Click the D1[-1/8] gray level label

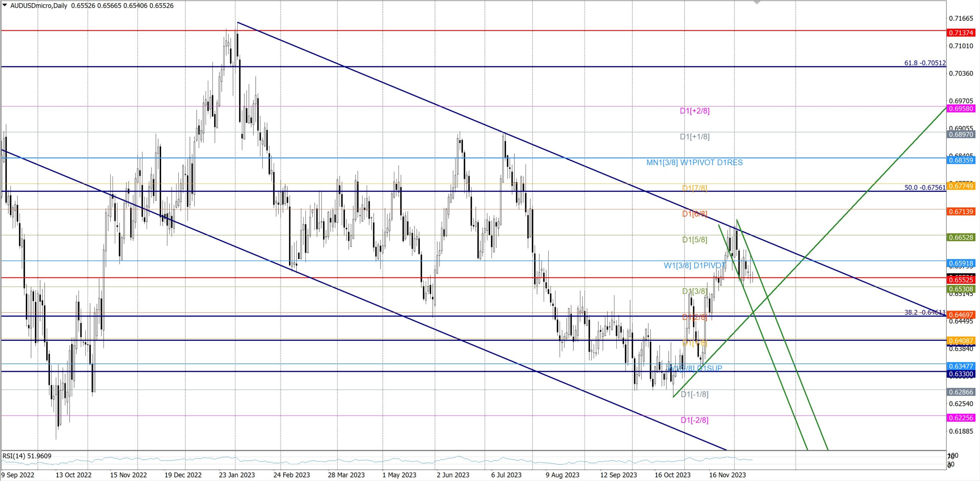[694, 394]
